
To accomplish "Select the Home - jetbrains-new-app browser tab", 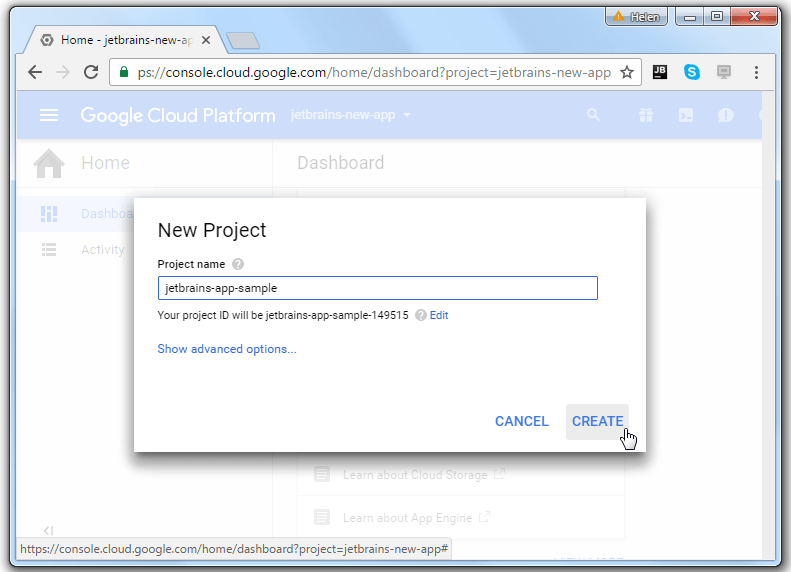I will 120,40.
